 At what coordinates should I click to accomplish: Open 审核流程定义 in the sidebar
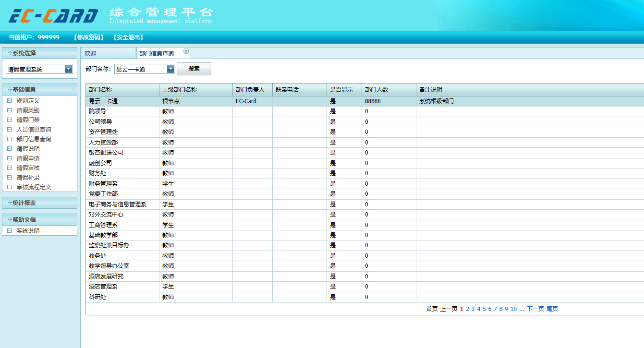34,187
